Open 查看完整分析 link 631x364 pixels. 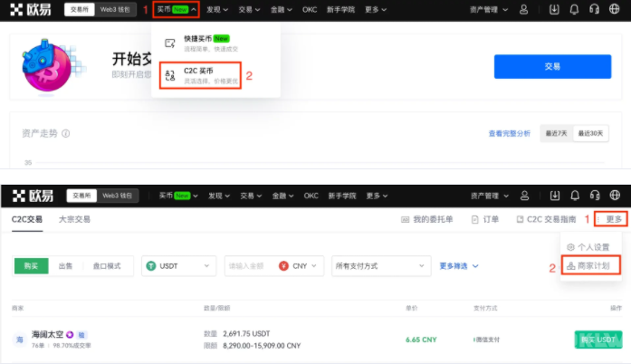[509, 133]
